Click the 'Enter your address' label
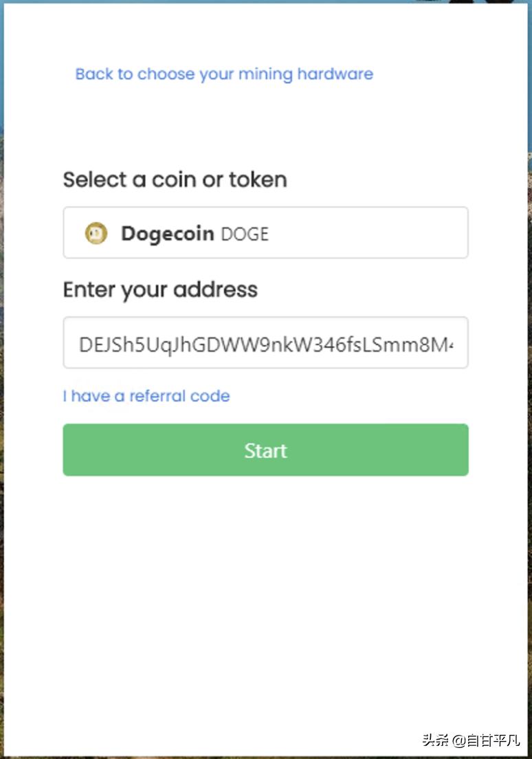532x759 pixels. click(x=159, y=289)
